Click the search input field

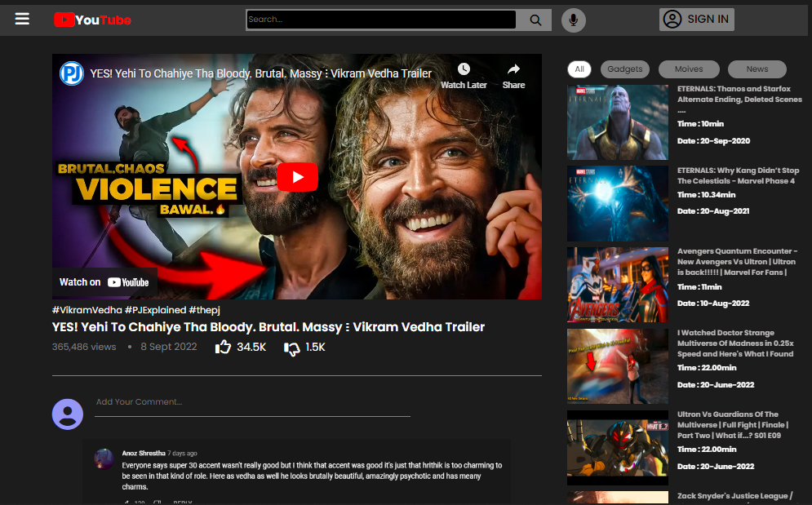click(381, 20)
